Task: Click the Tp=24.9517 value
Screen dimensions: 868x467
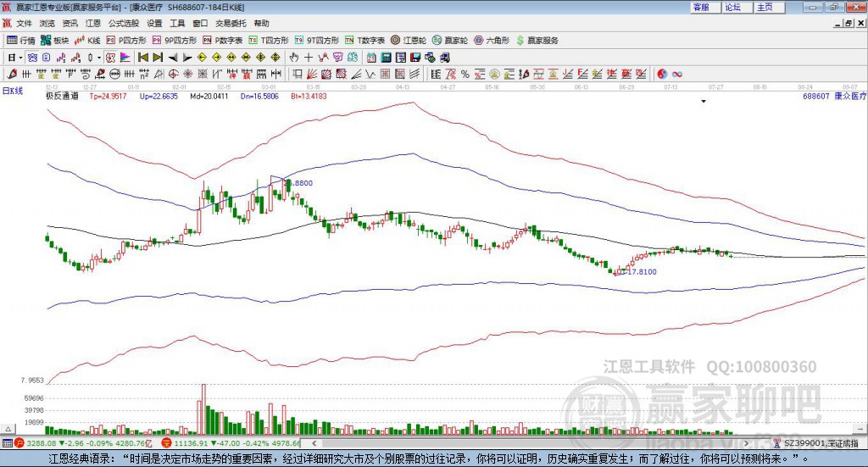Action: pyautogui.click(x=108, y=96)
